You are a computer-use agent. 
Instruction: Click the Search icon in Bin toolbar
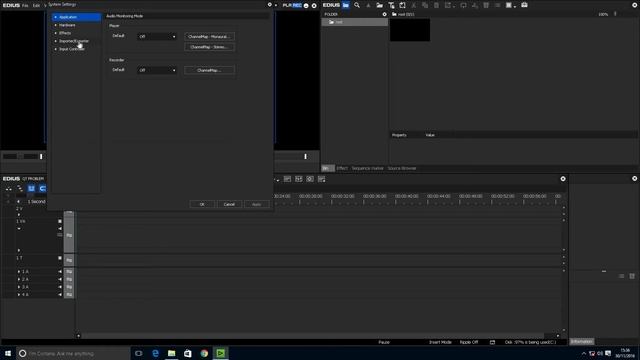357,5
